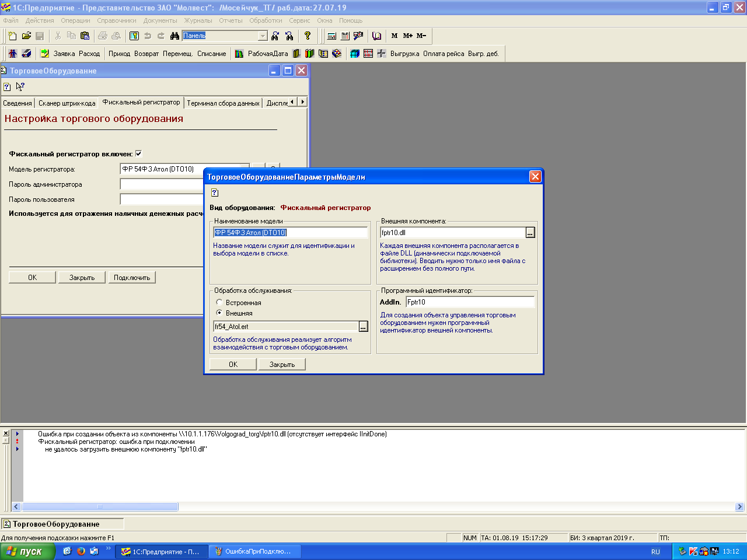The image size is (747, 560).
Task: Open the Действия menu
Action: pyautogui.click(x=40, y=20)
